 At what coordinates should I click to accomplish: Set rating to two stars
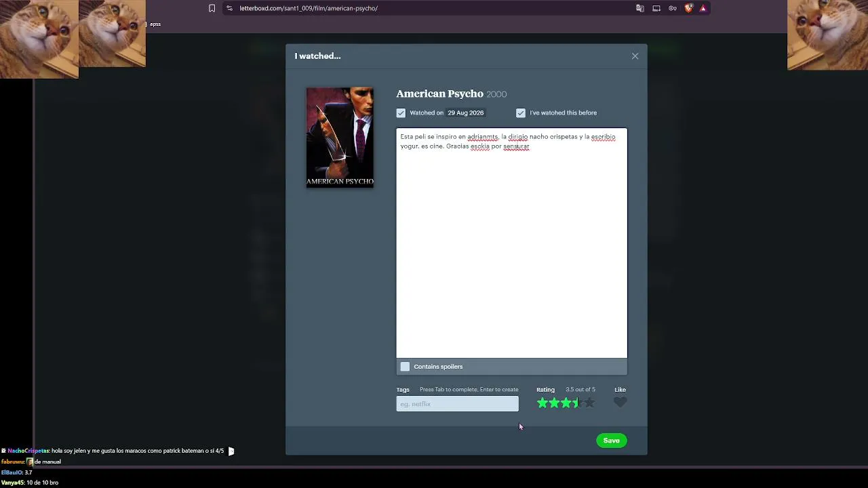pyautogui.click(x=555, y=403)
